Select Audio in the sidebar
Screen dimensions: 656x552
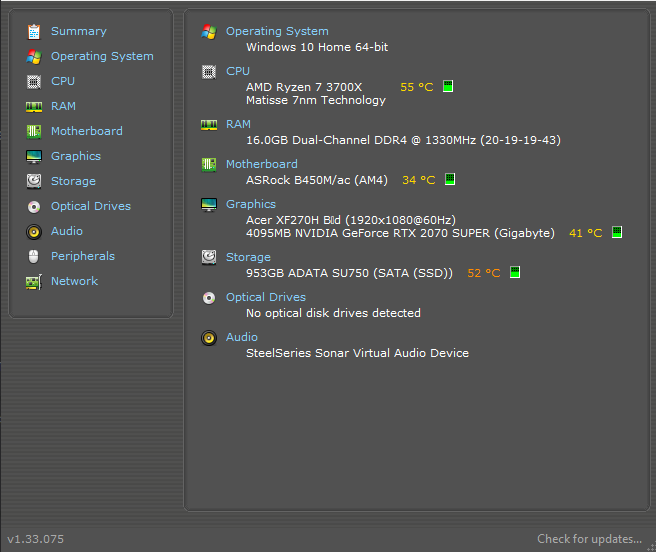point(67,231)
